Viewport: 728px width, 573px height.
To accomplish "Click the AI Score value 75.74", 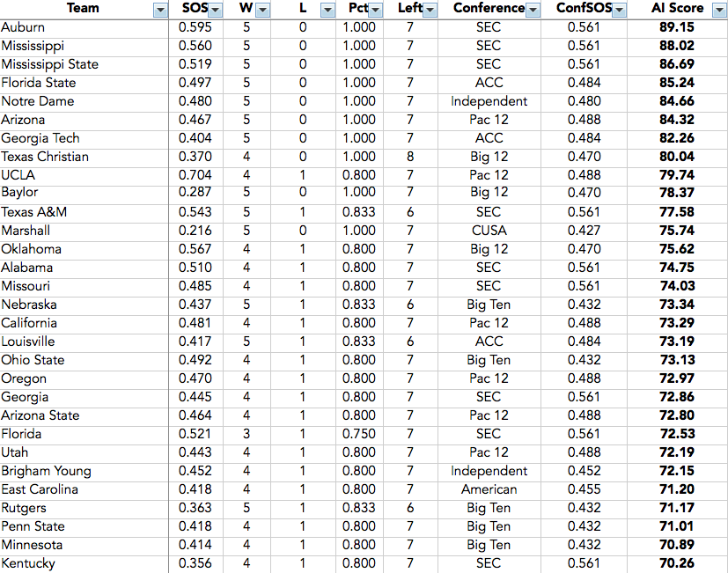I will [677, 231].
